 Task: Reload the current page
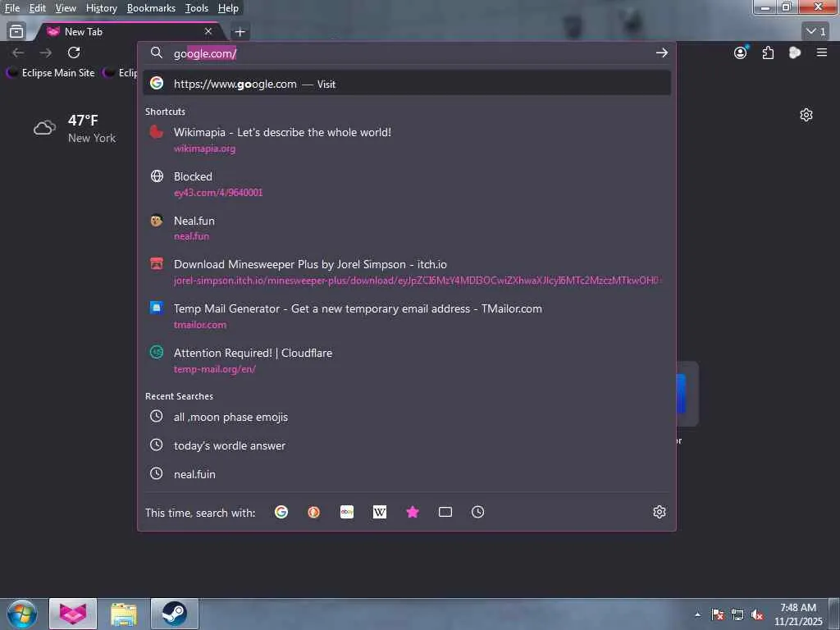click(74, 52)
